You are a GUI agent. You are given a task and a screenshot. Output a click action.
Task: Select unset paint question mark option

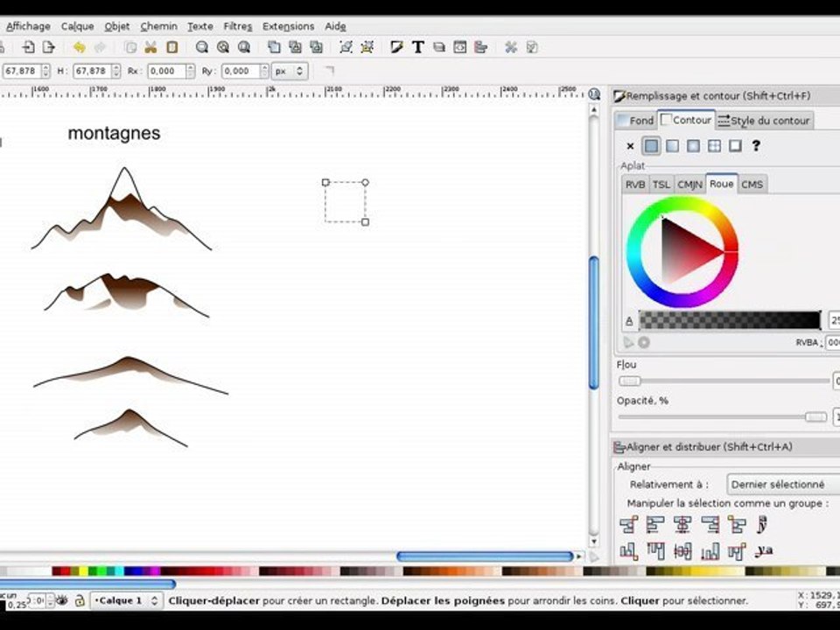pyautogui.click(x=756, y=146)
